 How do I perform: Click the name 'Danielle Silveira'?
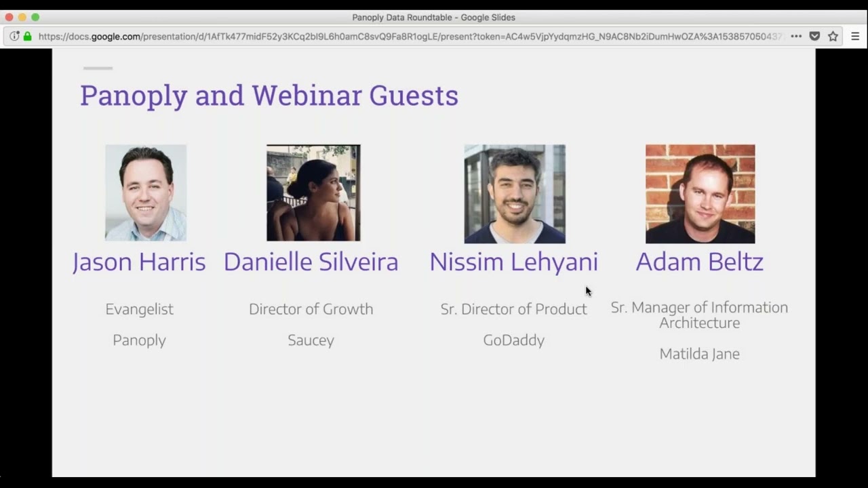coord(311,262)
